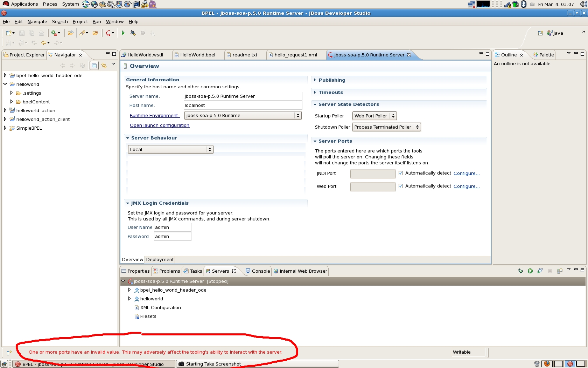The image size is (588, 368).
Task: Open the Navigate menu
Action: [x=37, y=22]
